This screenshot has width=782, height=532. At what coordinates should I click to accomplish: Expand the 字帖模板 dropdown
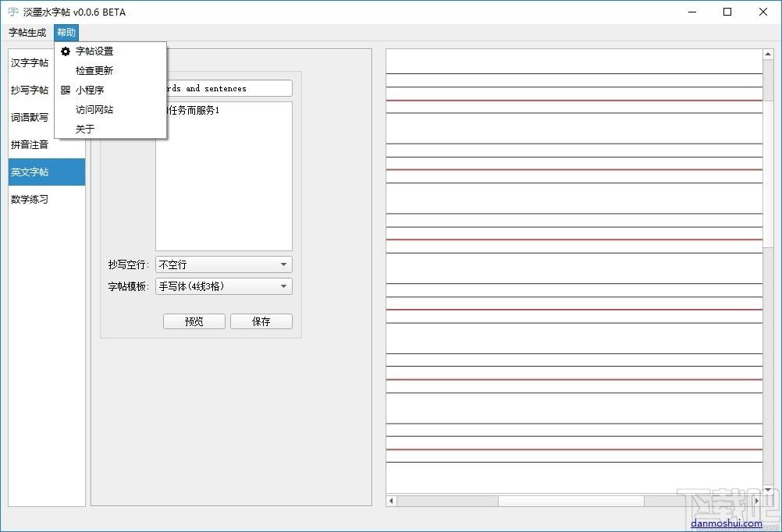[224, 287]
